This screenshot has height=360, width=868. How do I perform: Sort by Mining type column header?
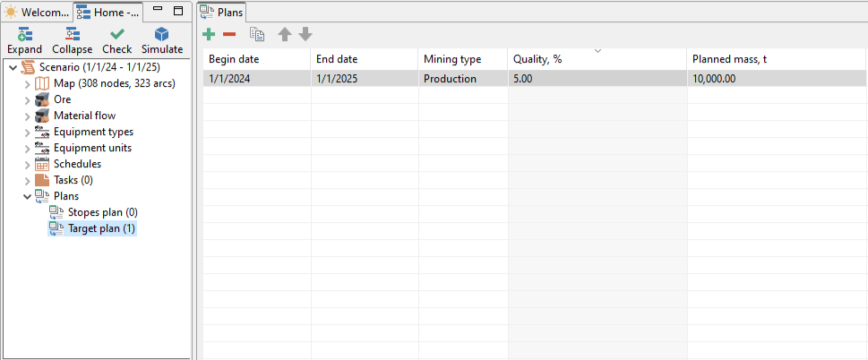[x=463, y=59]
